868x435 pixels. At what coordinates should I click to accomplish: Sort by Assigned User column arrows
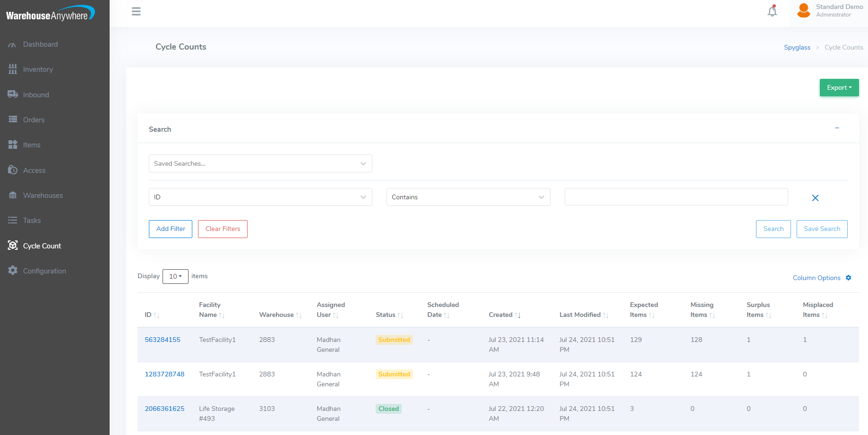(335, 316)
